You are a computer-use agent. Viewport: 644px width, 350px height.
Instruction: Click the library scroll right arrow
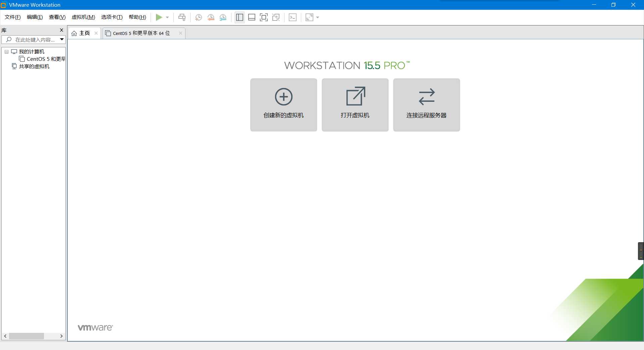tap(61, 336)
